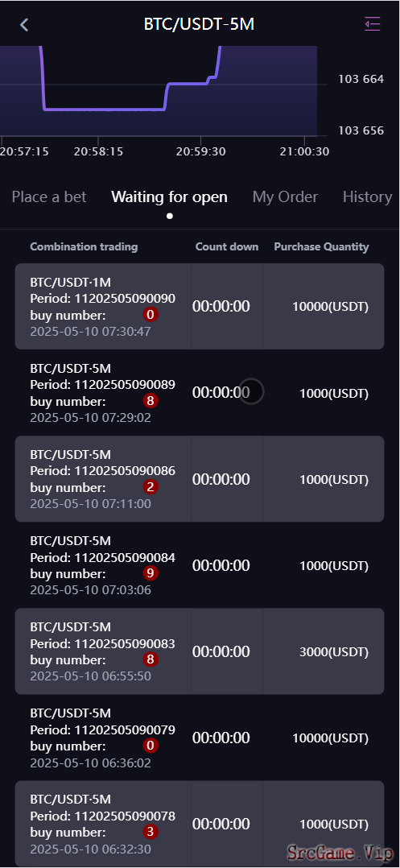Select the order dated 2025-05-10 06:55:50

point(200,651)
